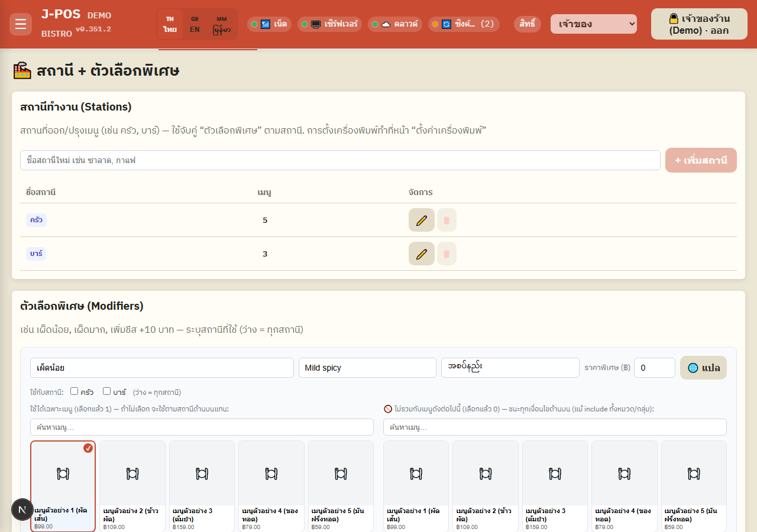The height and width of the screenshot is (532, 757).
Task: Click the เน็ต network status indicator
Action: click(269, 24)
